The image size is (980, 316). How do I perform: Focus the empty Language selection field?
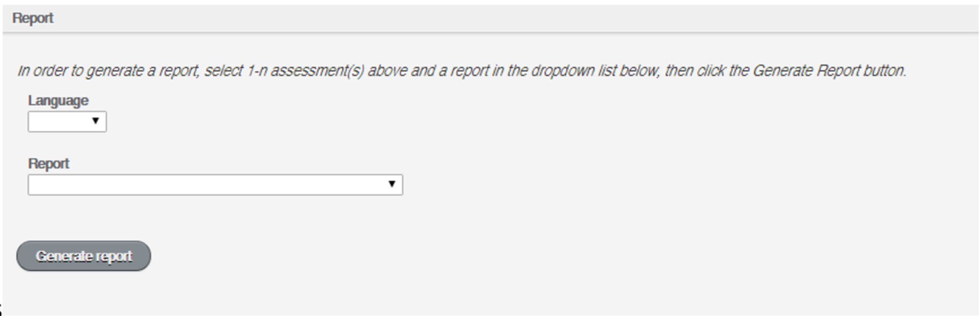[59, 121]
